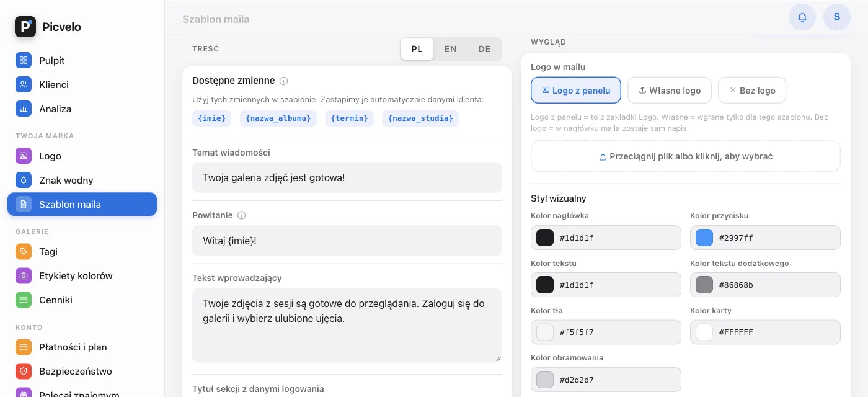Screen dimensions: 868x397
Task: Open Kolor tła swatch
Action: tap(545, 332)
